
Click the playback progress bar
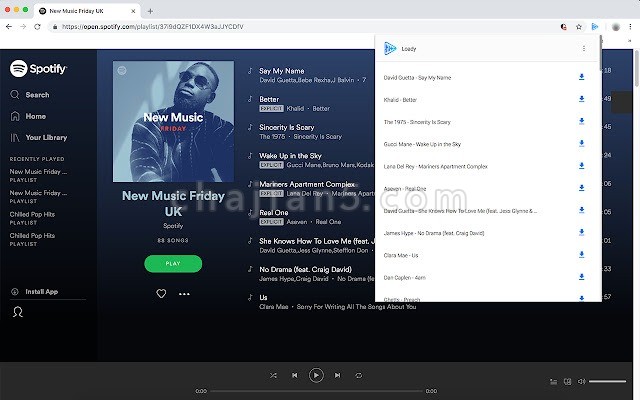click(x=316, y=391)
